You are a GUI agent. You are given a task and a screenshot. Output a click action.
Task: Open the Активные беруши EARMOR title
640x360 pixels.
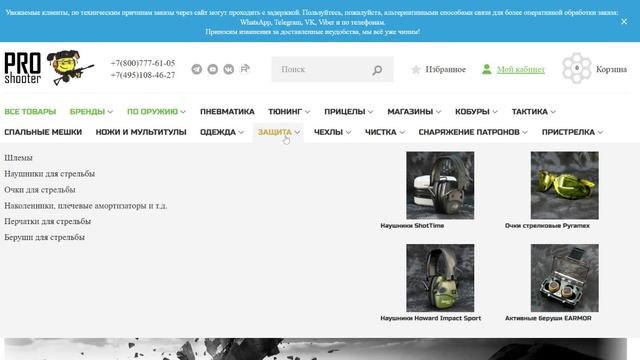(548, 318)
